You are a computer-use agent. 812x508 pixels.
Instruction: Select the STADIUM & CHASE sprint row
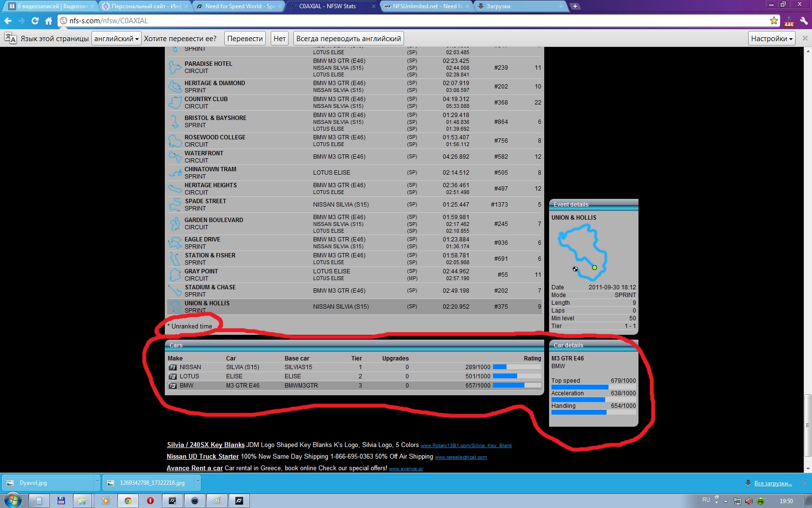[x=354, y=291]
